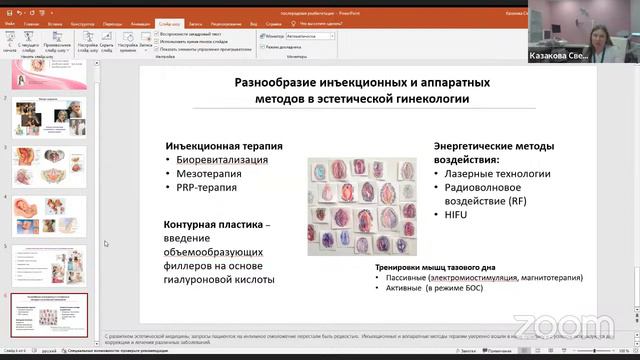Switch to the Конструктор tab
640x360 pixels.
pos(82,24)
